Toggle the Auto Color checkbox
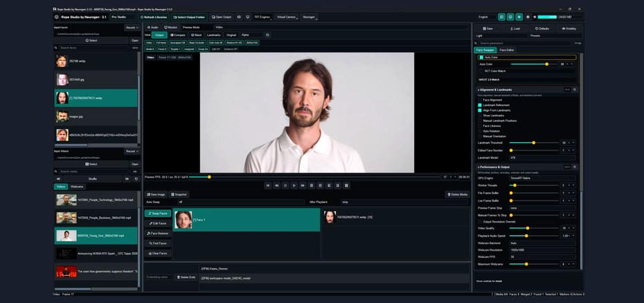Image resolution: width=644 pixels, height=303 pixels. click(481, 58)
